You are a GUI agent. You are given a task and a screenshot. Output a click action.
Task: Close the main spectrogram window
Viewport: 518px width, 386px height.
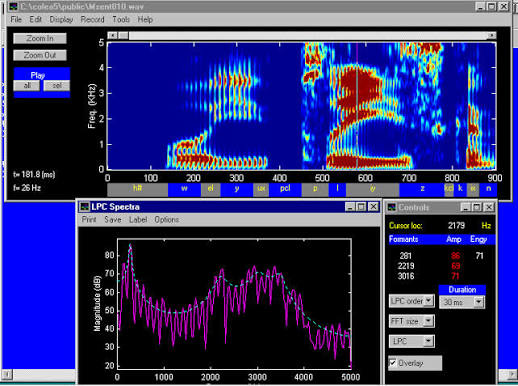click(x=504, y=7)
